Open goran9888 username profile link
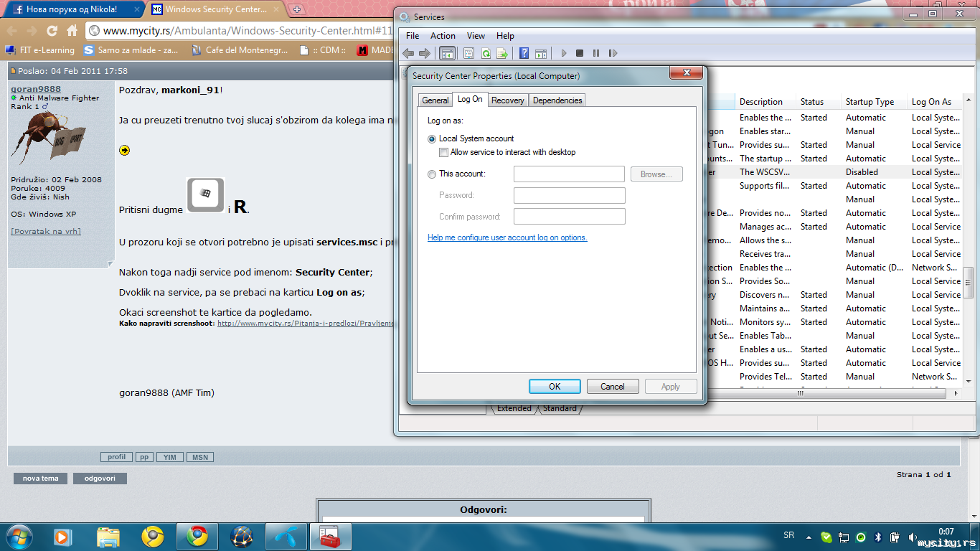Screen dimensions: 980x551 coord(36,89)
